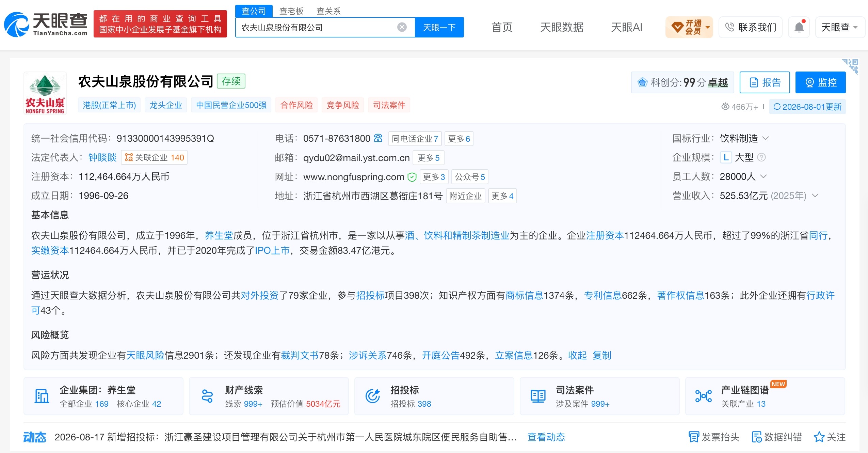Click the 龙头企业 tag
Screen dimensions: 868x453
[x=166, y=105]
